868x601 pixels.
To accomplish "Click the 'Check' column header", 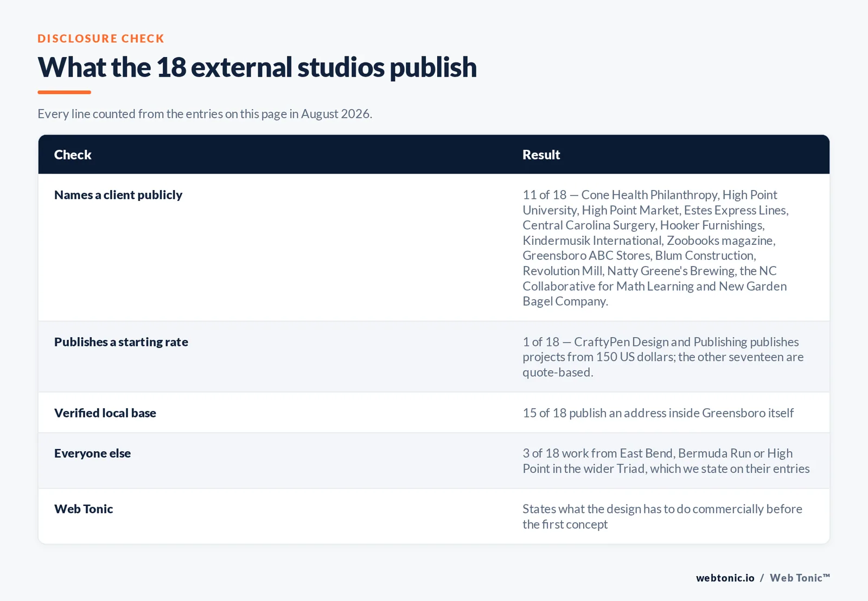I will (73, 155).
